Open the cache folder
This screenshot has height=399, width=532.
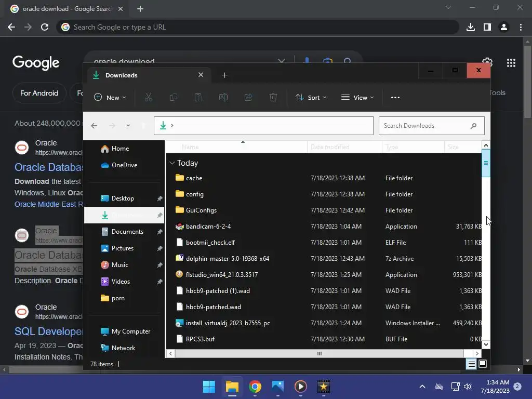(x=194, y=178)
